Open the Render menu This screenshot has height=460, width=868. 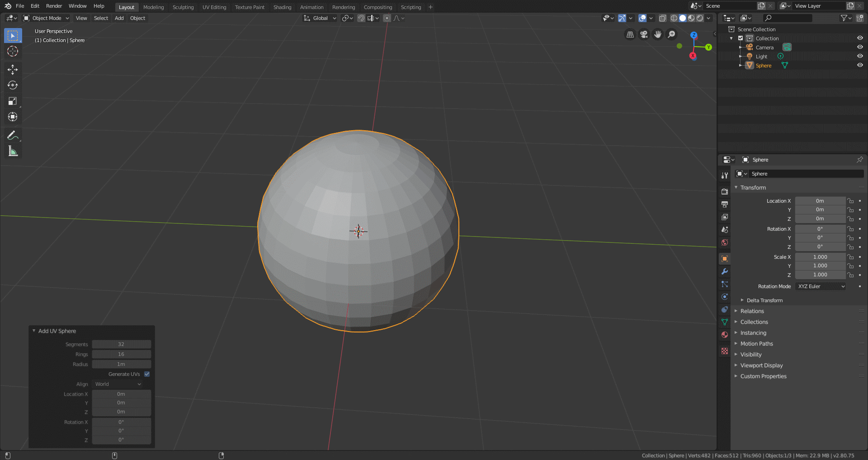pyautogui.click(x=54, y=6)
